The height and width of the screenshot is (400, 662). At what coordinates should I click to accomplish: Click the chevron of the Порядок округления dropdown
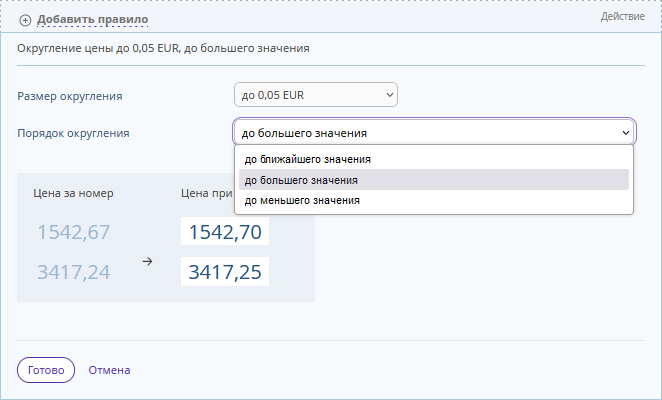tap(626, 133)
